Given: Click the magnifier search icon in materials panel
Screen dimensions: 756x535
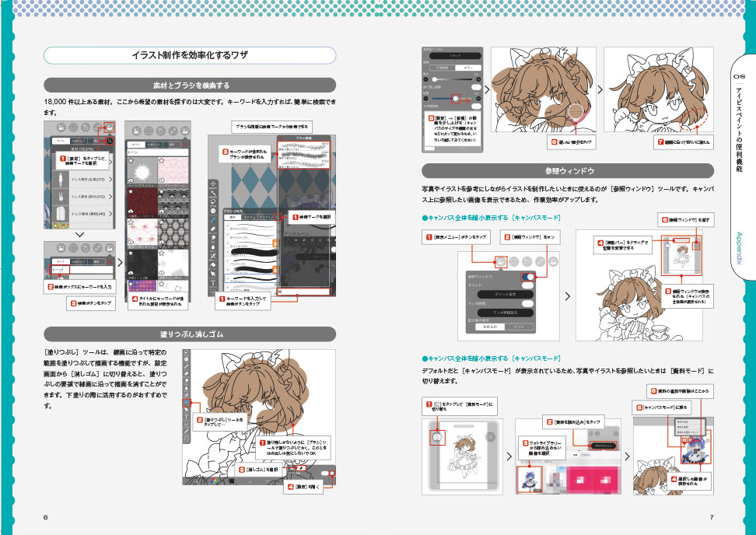Looking at the screenshot, I should 110,142.
